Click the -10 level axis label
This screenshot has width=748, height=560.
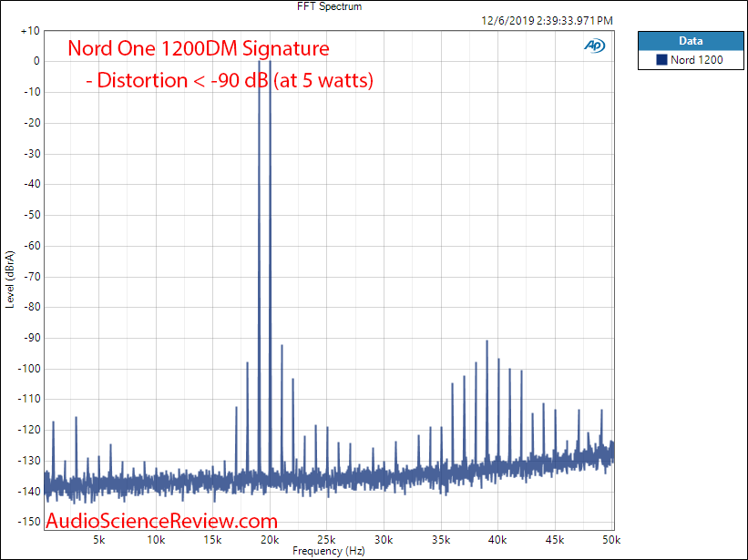pyautogui.click(x=32, y=92)
